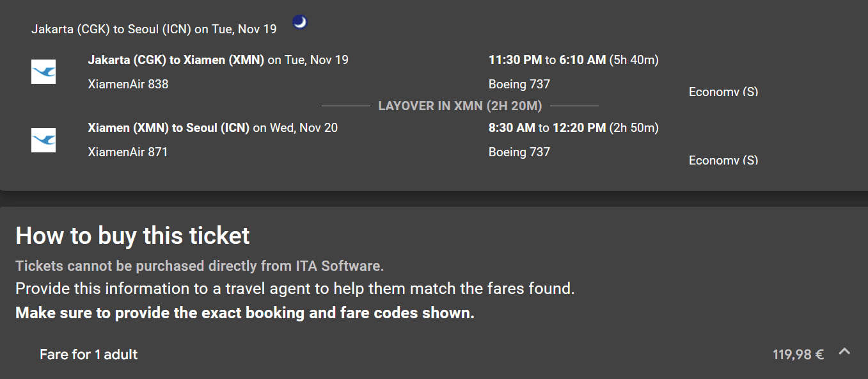Select the Xiamen (XMN) to Seoul (ICN) segment title
Screen dimensions: 868x379
point(170,128)
